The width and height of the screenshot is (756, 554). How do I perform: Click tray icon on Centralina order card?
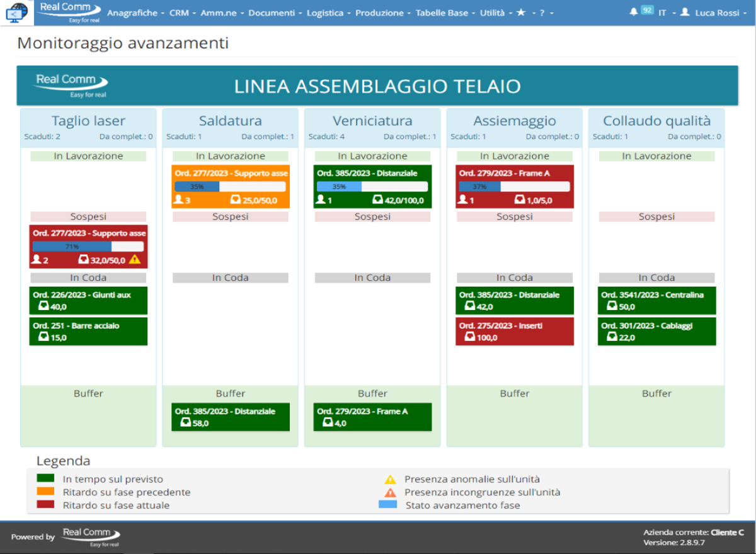point(612,307)
